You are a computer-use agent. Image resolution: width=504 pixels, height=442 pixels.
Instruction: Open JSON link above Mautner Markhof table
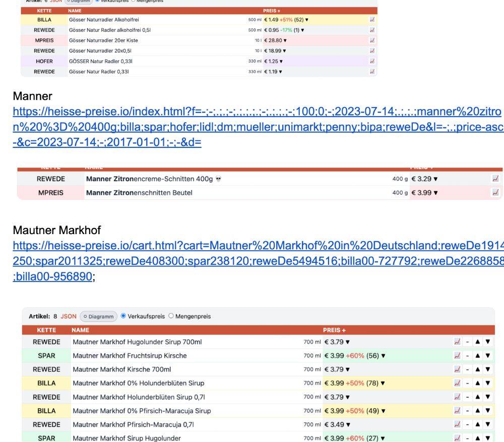[x=69, y=316]
